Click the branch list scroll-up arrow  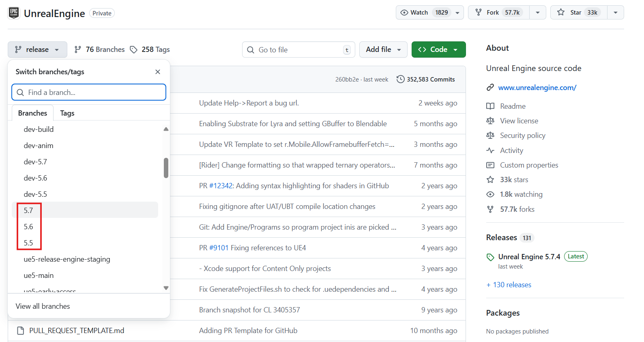[x=166, y=129]
